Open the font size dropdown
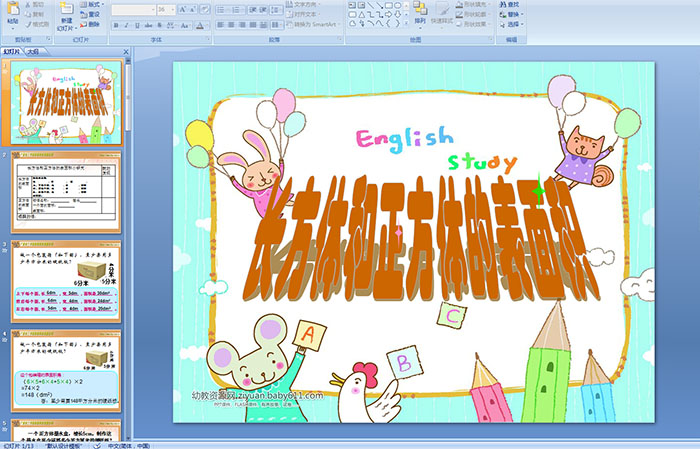The image size is (700, 449). (x=172, y=9)
